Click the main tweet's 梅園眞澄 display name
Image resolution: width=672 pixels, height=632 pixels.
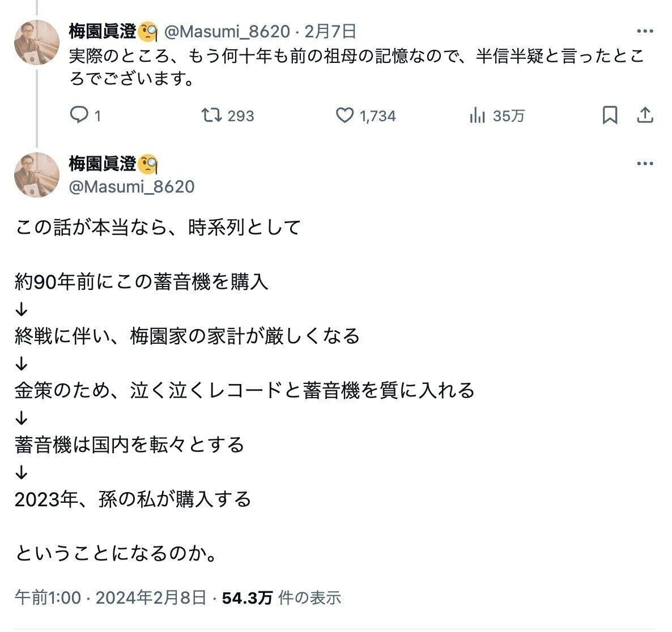[x=102, y=164]
